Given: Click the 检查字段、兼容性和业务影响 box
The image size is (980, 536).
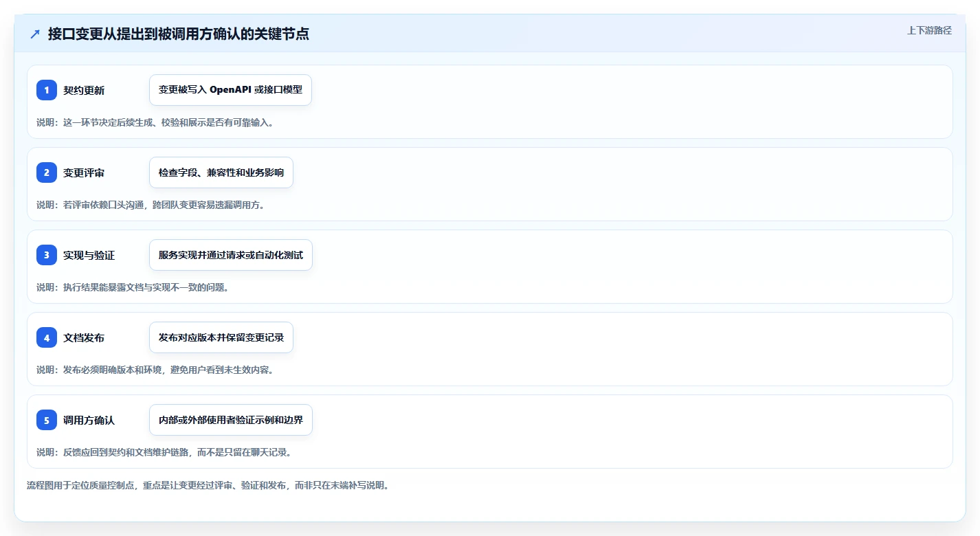Looking at the screenshot, I should (x=221, y=172).
